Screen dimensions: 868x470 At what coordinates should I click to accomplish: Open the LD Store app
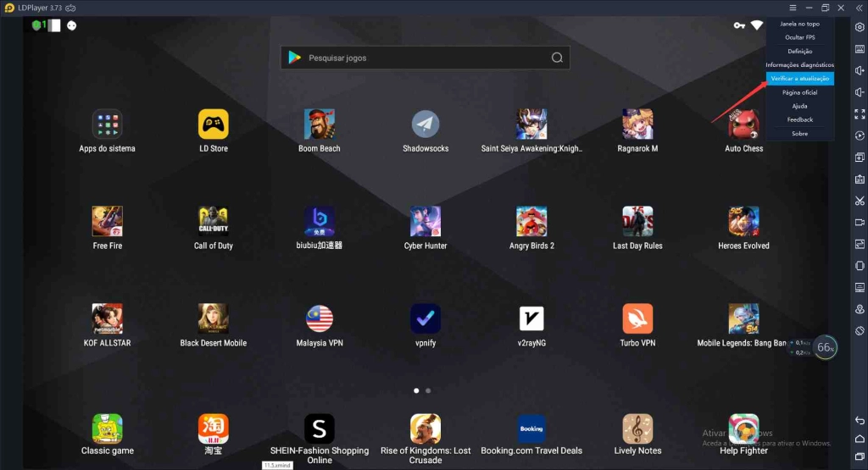coord(214,124)
